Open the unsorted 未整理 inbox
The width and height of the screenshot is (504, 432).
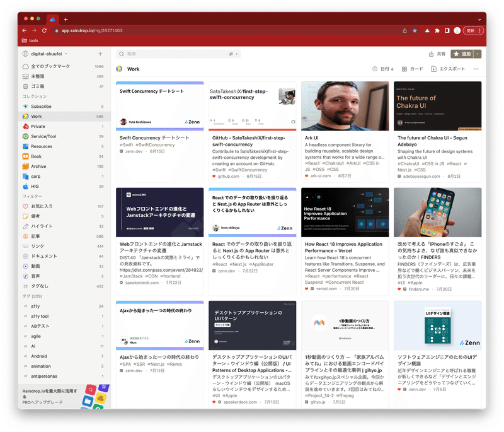click(64, 76)
